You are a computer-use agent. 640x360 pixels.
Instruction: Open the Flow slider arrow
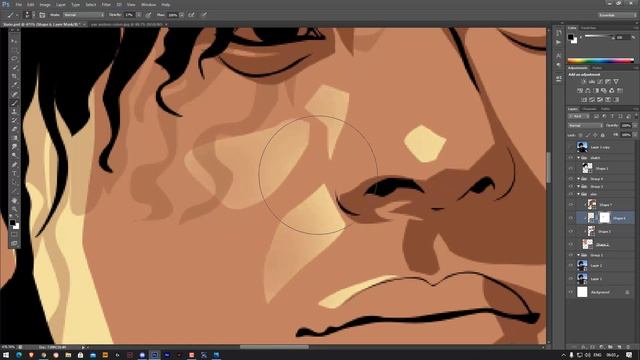(x=181, y=15)
